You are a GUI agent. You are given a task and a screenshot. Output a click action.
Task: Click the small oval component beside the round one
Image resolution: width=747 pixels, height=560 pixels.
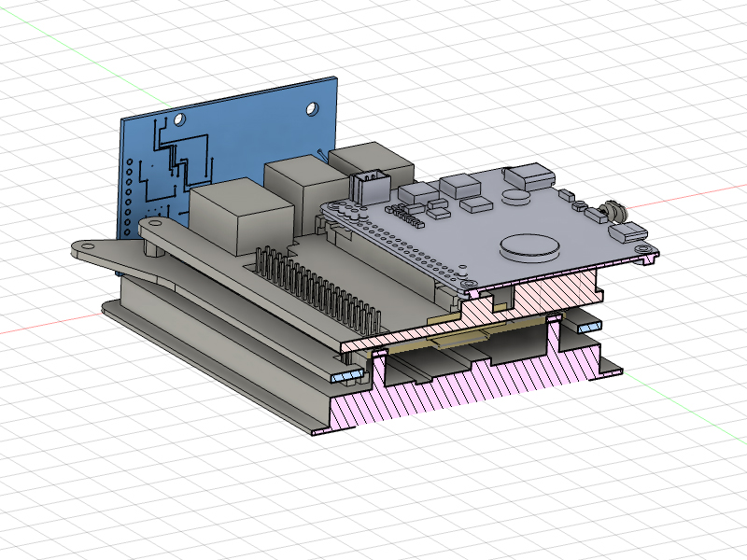pyautogui.click(x=515, y=197)
